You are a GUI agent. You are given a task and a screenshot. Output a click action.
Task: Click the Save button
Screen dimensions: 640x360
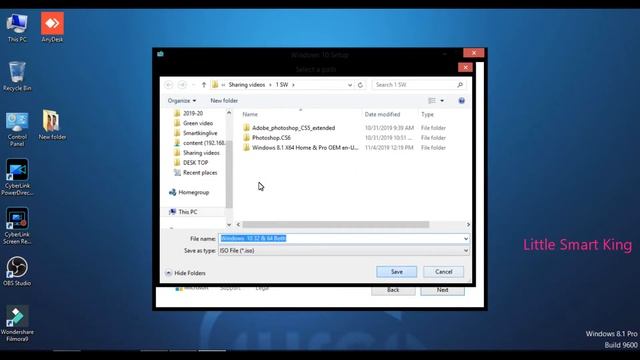click(396, 272)
